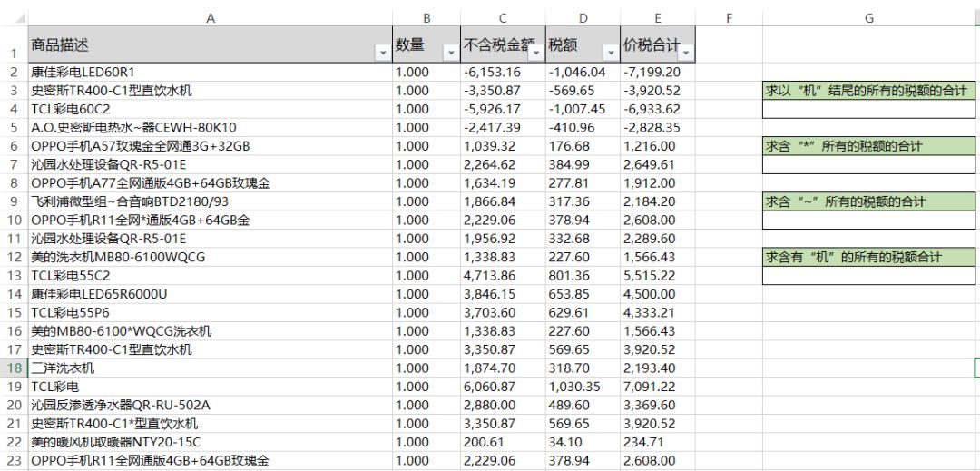
Task: Click empty answer cell below 求含有“机” label
Action: point(868,276)
